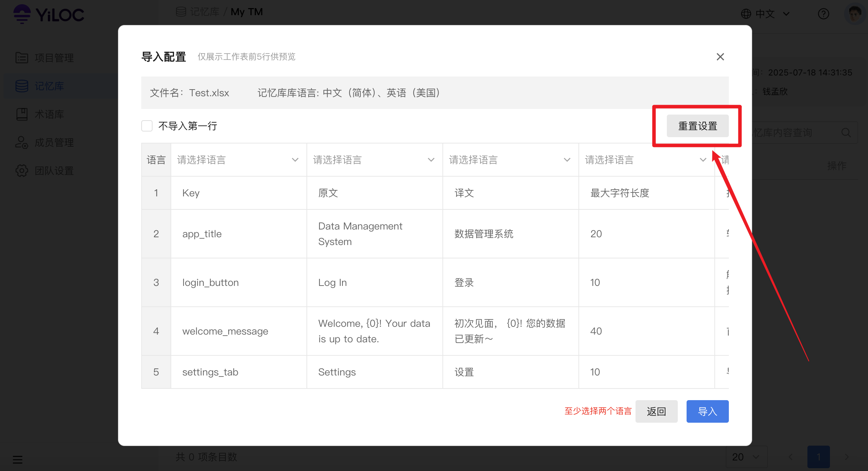Click the hamburger menu icon at the sidebar bottom
Viewport: 868px width, 471px height.
coord(18,459)
